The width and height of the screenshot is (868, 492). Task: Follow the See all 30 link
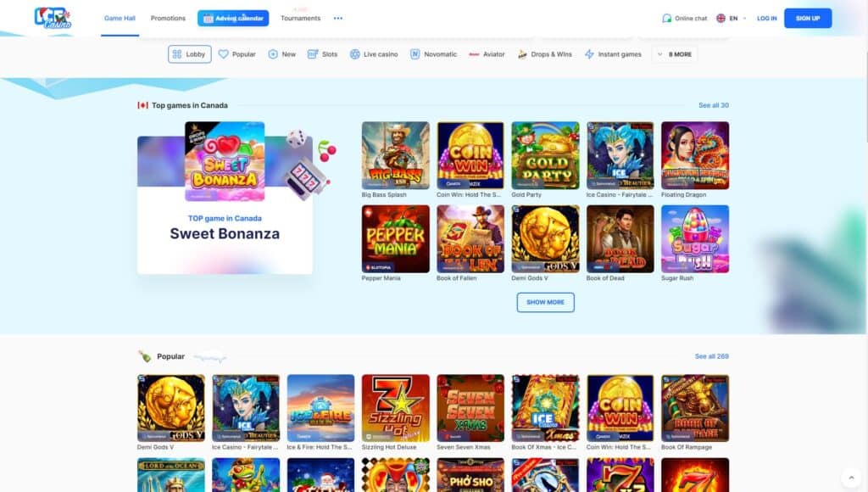(714, 105)
